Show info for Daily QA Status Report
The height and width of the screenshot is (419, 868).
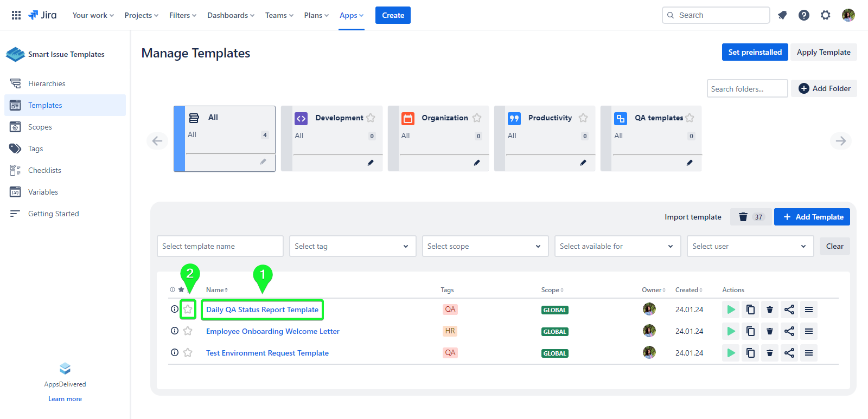coord(174,309)
